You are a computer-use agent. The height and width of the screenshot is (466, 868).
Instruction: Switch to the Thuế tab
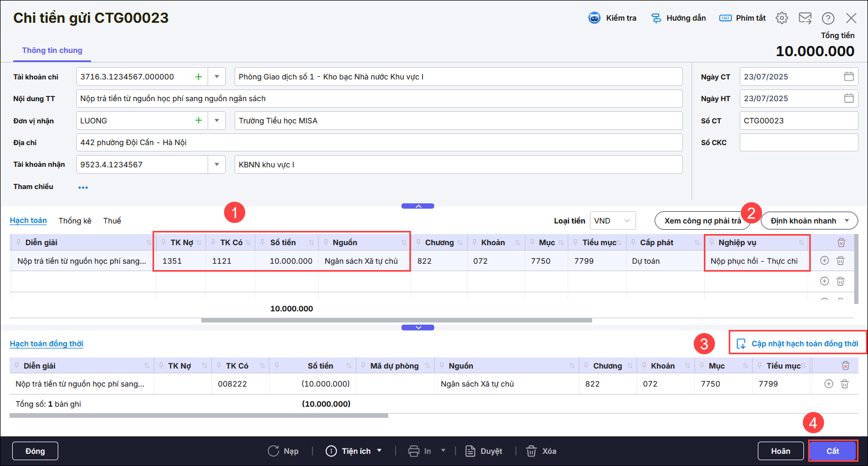click(x=112, y=221)
